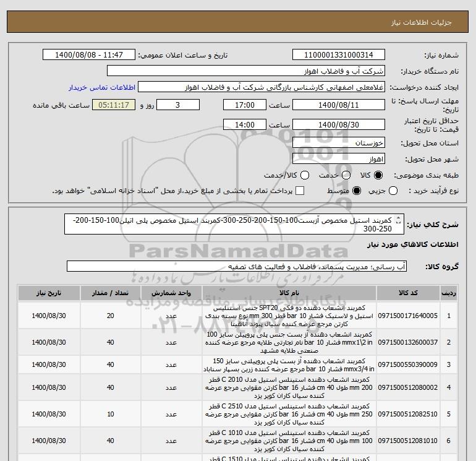This screenshot has height=461, width=476.
Task: Click the city field اهواز
Action: pyautogui.click(x=339, y=158)
